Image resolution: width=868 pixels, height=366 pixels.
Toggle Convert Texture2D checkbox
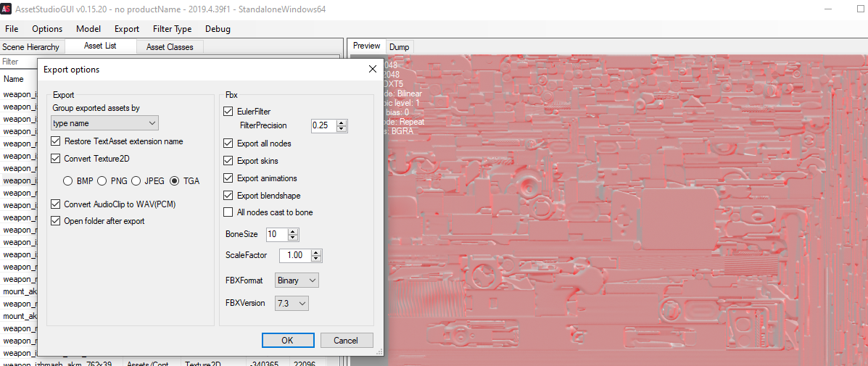[55, 158]
